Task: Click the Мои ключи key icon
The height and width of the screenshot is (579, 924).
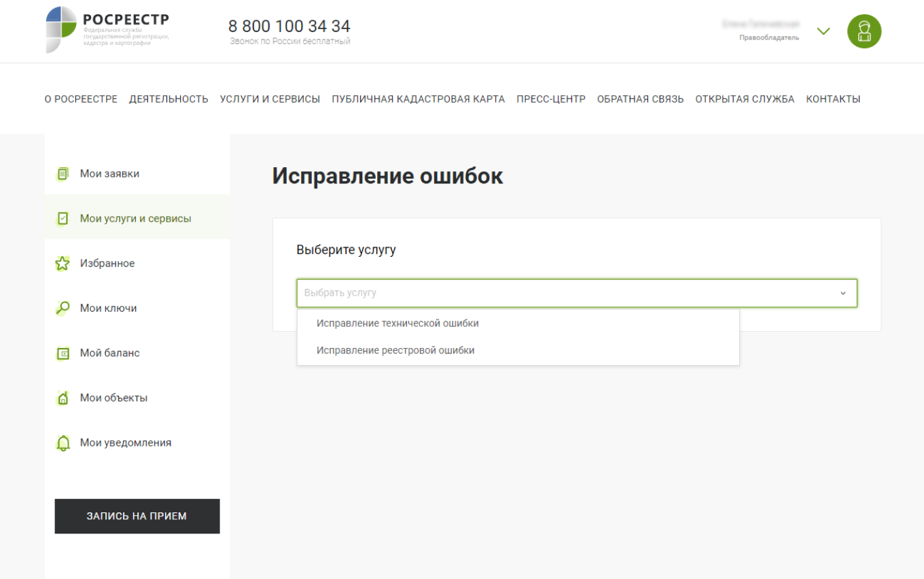Action: click(63, 309)
